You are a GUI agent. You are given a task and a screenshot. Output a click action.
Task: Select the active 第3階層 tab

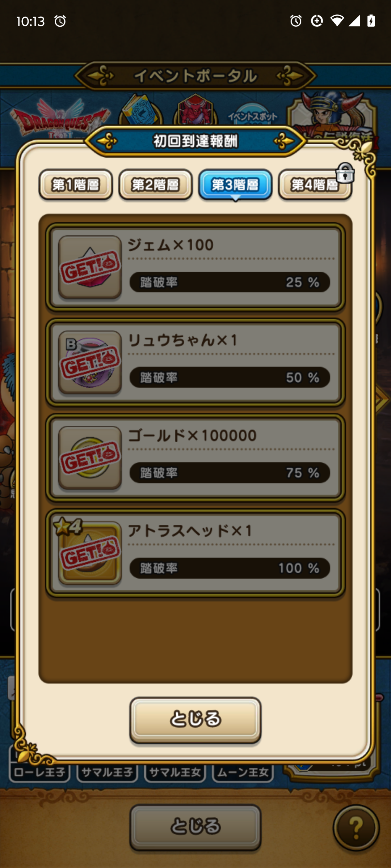tap(235, 185)
